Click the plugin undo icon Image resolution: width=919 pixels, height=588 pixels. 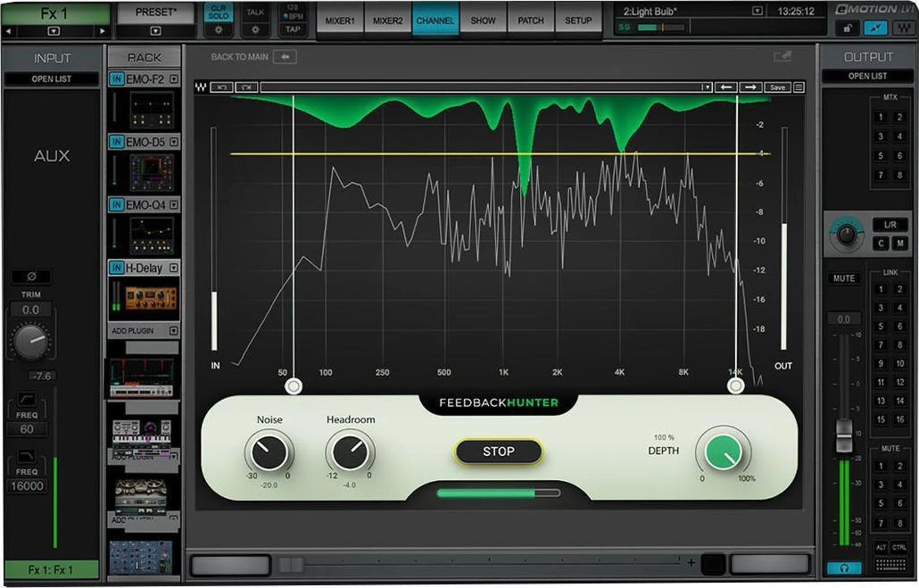coord(222,87)
